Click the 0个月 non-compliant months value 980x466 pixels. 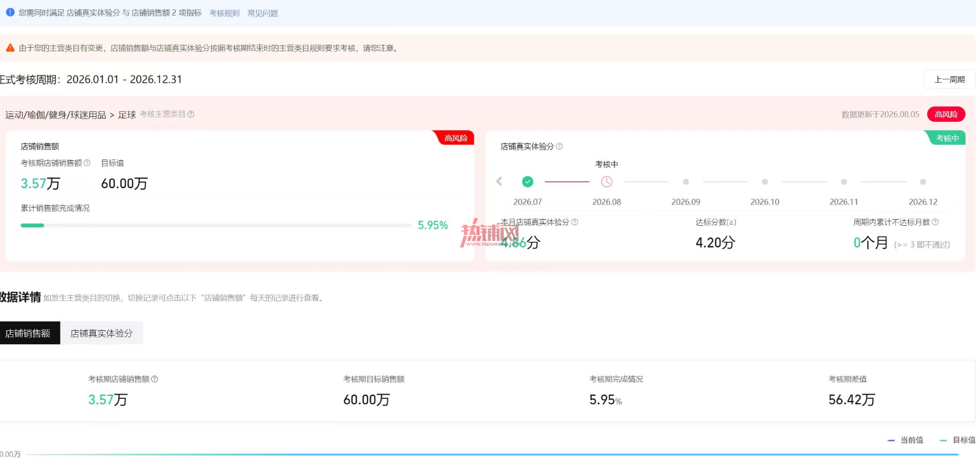point(871,242)
